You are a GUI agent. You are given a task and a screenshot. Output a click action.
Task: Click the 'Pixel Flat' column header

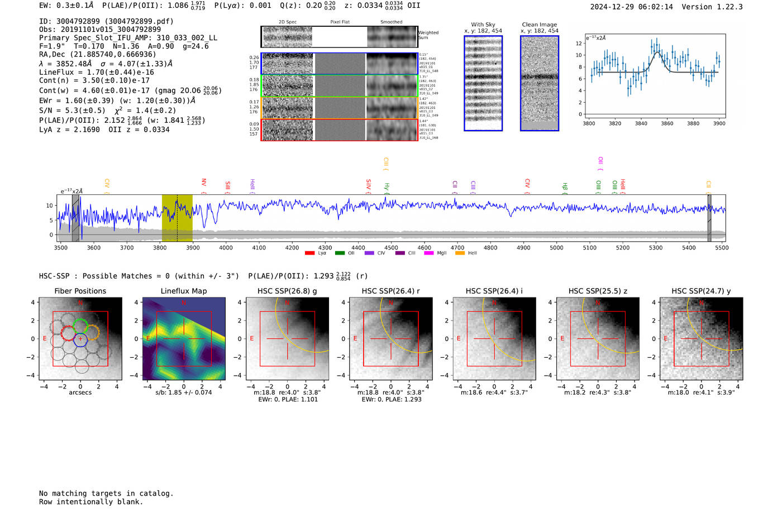click(340, 22)
